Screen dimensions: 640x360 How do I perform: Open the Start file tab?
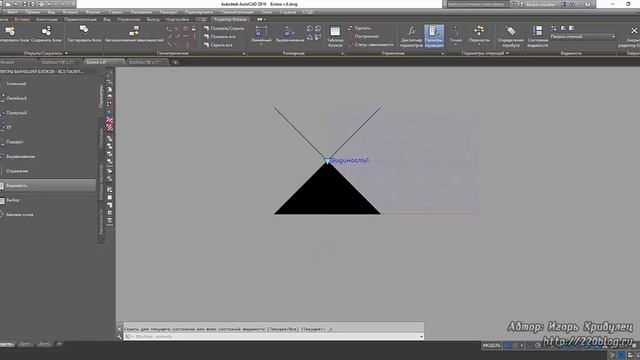pos(7,62)
